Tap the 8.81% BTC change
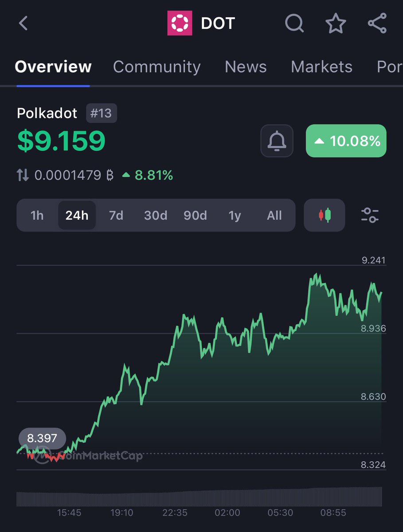The height and width of the screenshot is (532, 403). (x=148, y=176)
